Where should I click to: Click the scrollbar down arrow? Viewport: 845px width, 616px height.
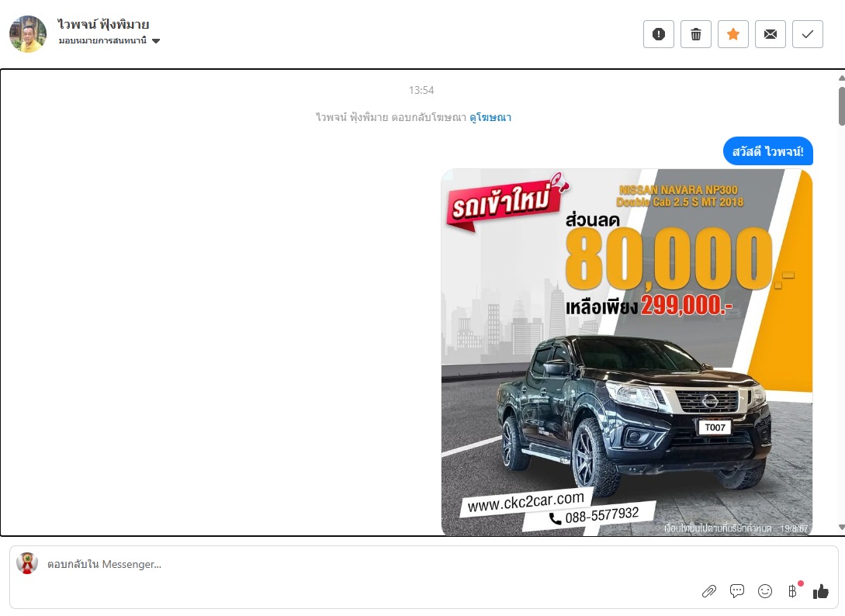click(x=841, y=528)
